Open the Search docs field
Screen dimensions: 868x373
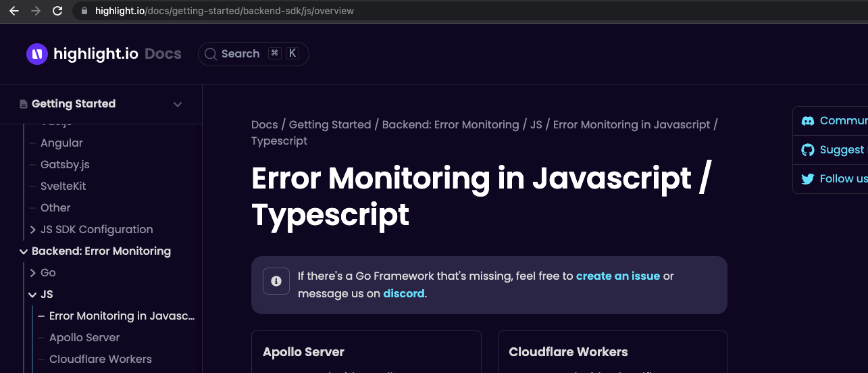(x=253, y=54)
